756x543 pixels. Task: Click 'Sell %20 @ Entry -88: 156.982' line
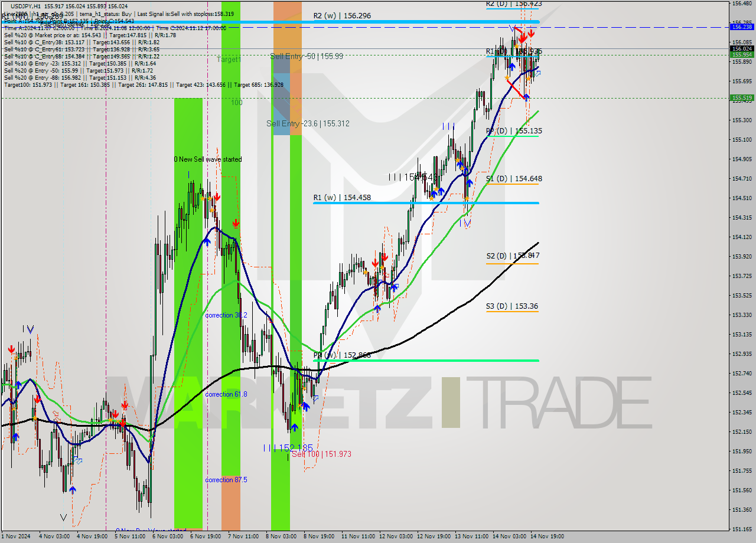click(80, 78)
